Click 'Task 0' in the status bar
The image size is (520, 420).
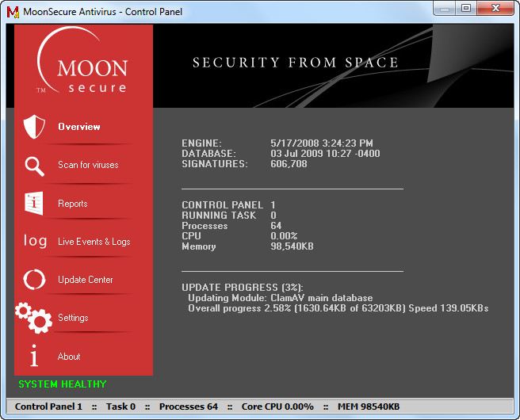(120, 407)
